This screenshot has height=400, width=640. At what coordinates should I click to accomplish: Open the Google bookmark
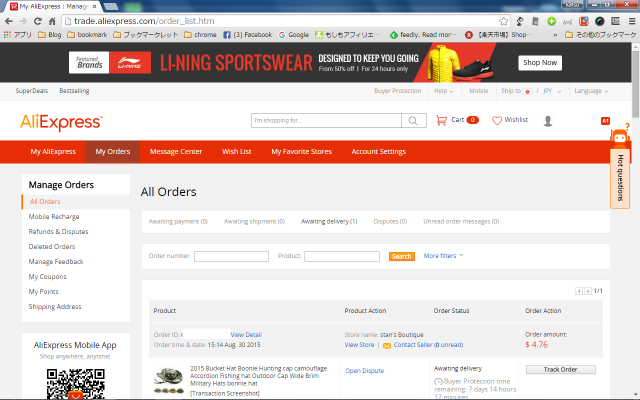(x=293, y=35)
